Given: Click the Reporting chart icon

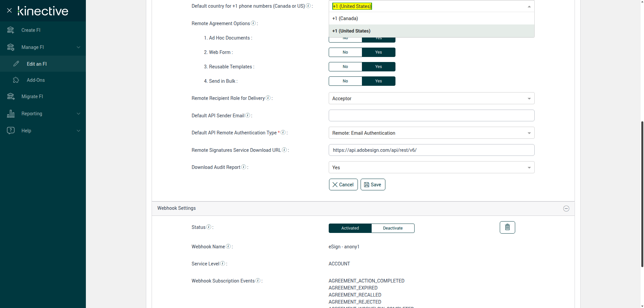Looking at the screenshot, I should click(x=11, y=114).
